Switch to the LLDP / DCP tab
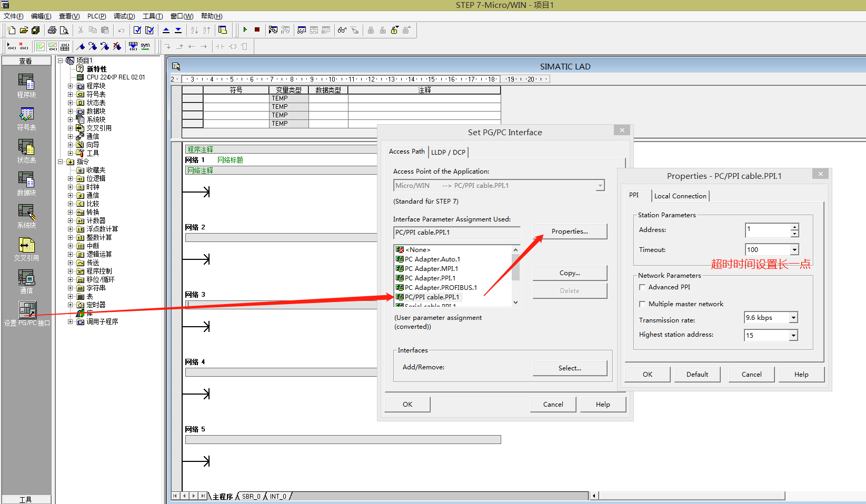This screenshot has height=504, width=866. [x=448, y=152]
